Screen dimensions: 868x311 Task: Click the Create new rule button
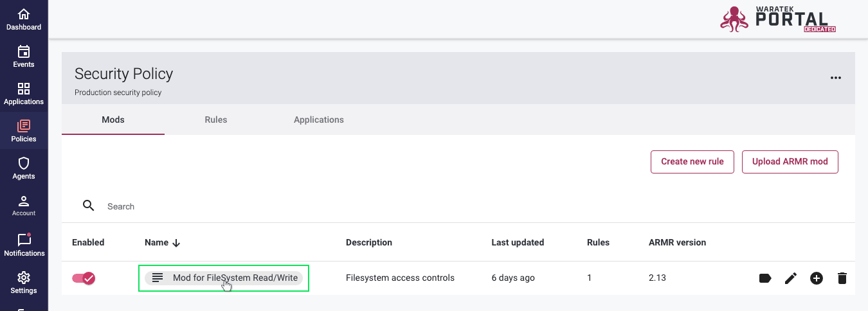(692, 161)
